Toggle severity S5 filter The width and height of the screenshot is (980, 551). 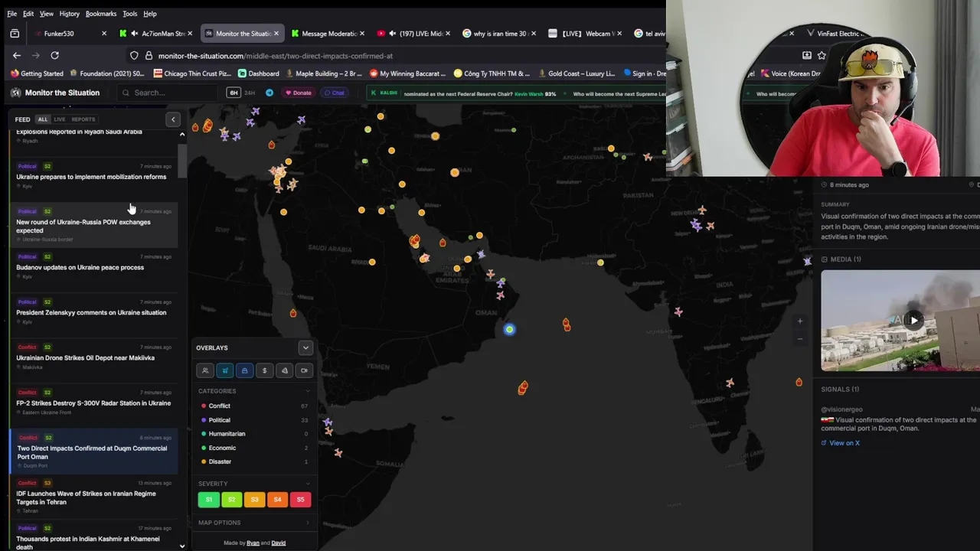300,500
